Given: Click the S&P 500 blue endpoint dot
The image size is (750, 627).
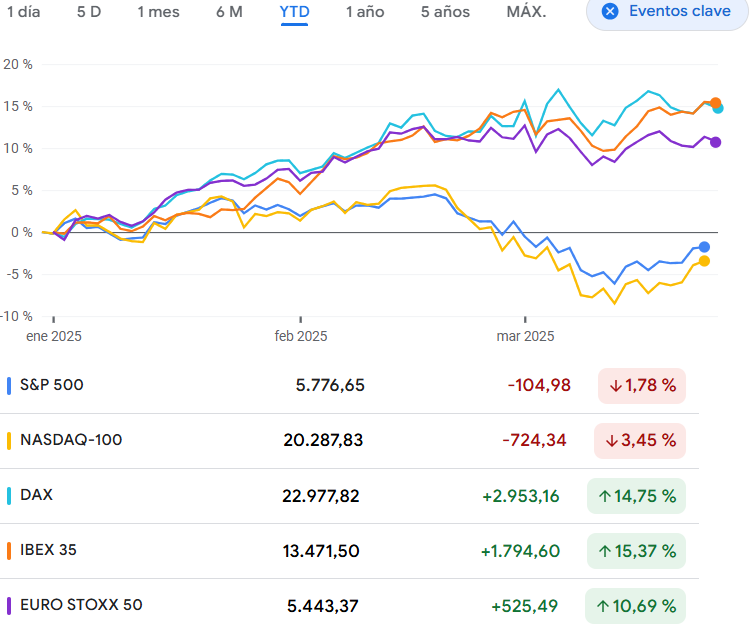Looking at the screenshot, I should pos(704,247).
